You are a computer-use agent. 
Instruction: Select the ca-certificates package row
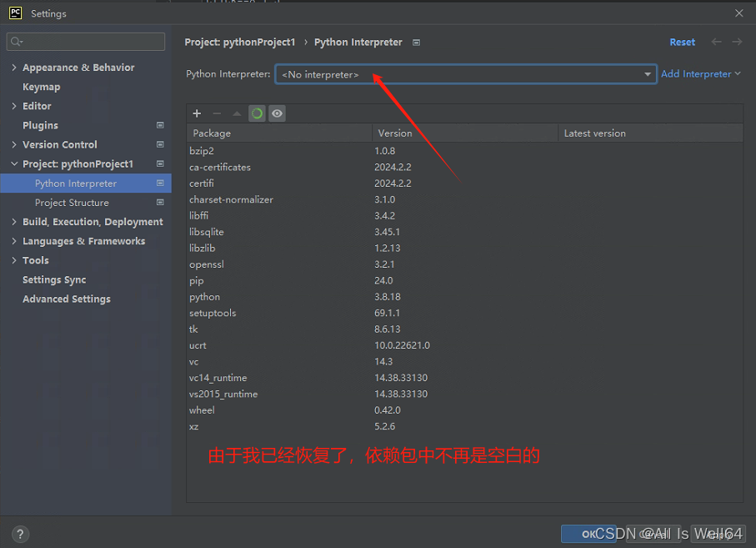click(x=465, y=168)
